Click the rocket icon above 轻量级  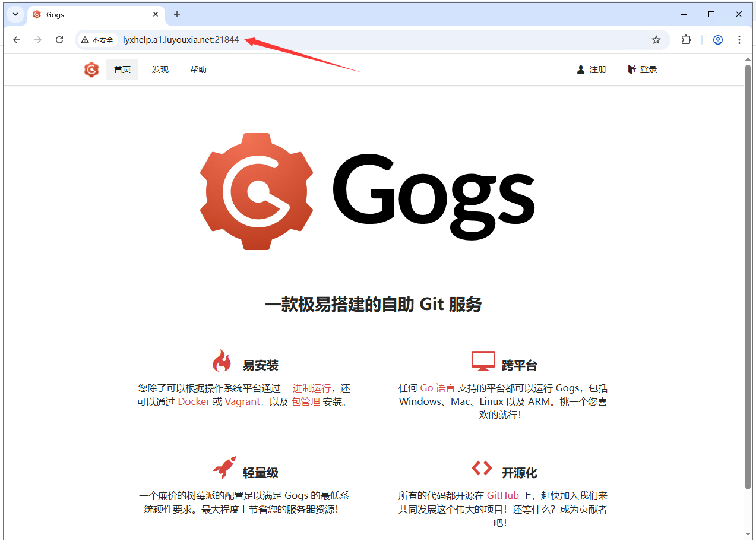223,466
